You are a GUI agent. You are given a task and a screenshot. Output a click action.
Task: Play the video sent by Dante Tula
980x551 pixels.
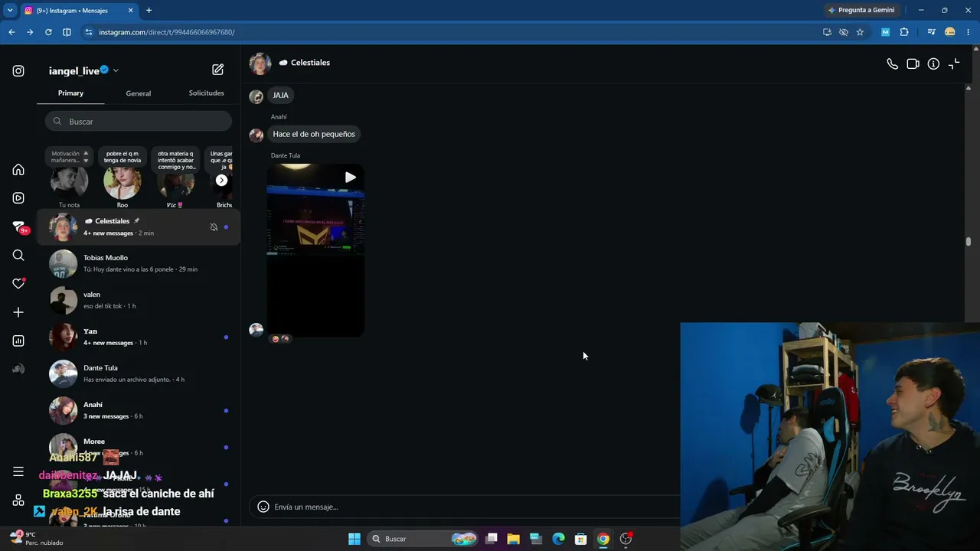350,178
